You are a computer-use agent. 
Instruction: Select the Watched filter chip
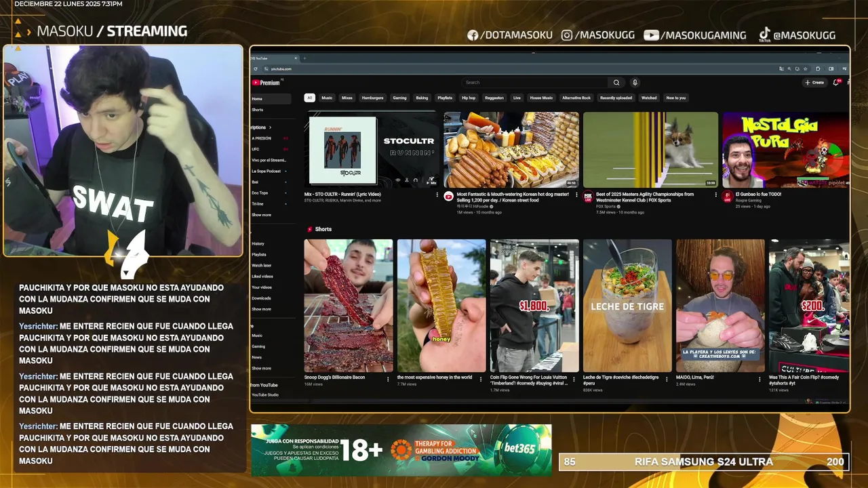click(649, 98)
